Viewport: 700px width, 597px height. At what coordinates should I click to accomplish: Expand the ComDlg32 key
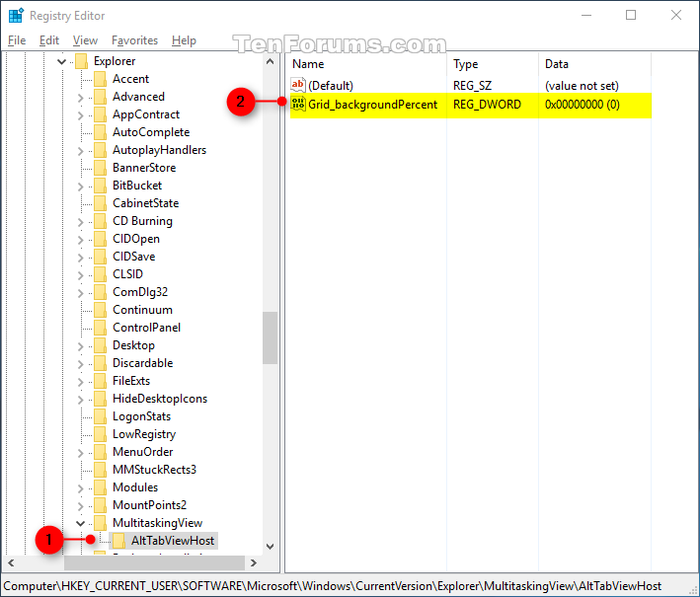point(80,293)
